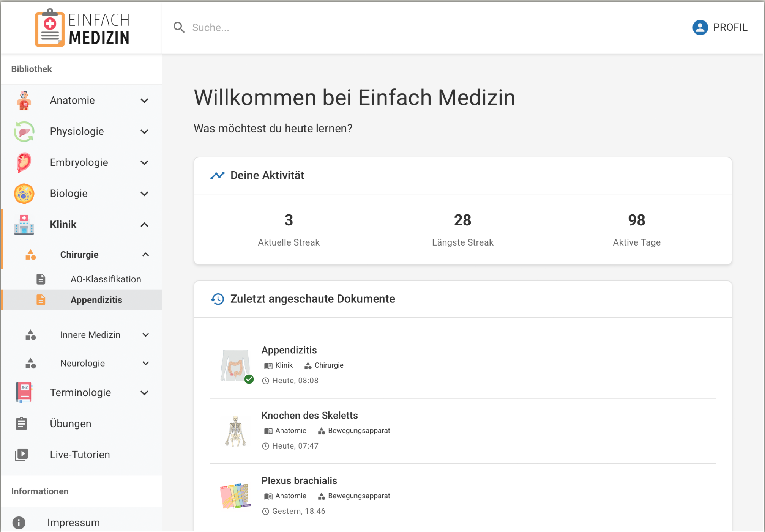Open AO-Klassifikation document in sidebar
The image size is (765, 532).
(106, 279)
